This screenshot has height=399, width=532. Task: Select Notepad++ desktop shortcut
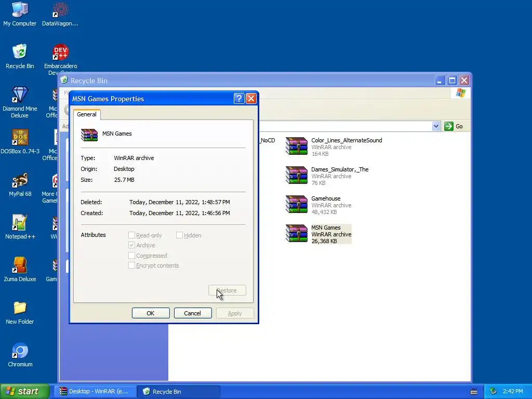(x=20, y=227)
